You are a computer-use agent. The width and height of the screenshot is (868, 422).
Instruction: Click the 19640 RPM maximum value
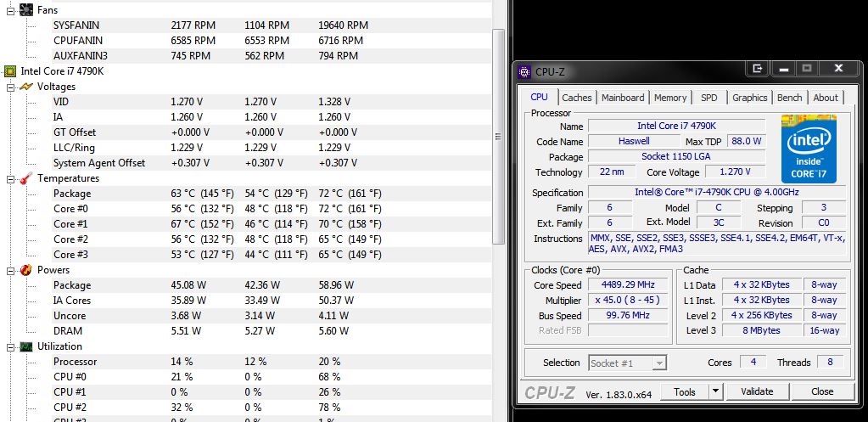(x=344, y=25)
